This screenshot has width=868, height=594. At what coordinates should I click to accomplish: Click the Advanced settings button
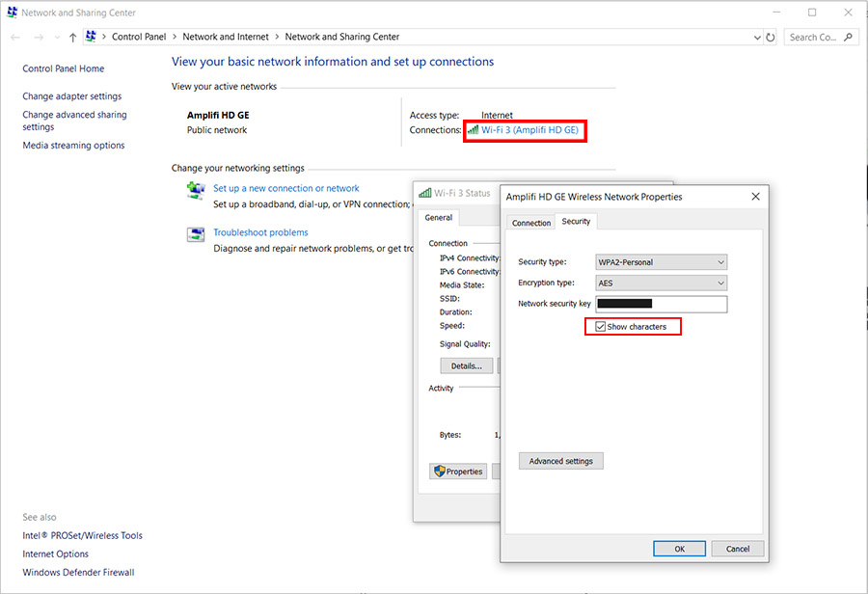pyautogui.click(x=560, y=461)
